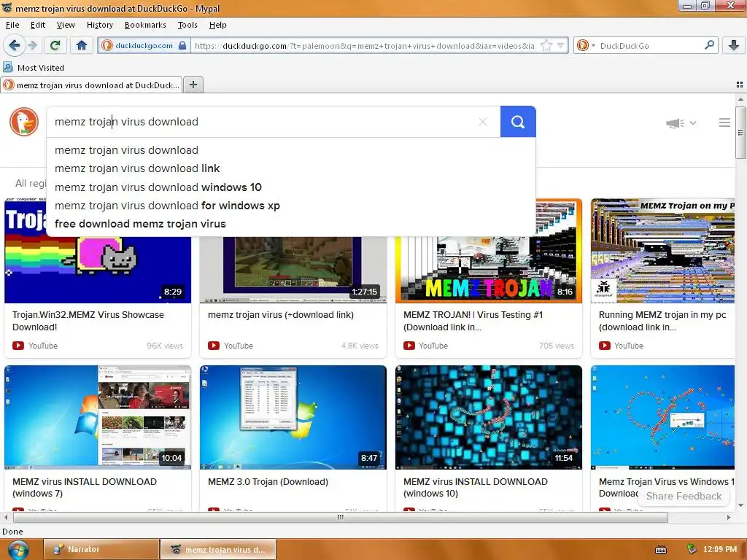Click the YouTube icon under the 96K views video
747x560 pixels.
pos(18,346)
